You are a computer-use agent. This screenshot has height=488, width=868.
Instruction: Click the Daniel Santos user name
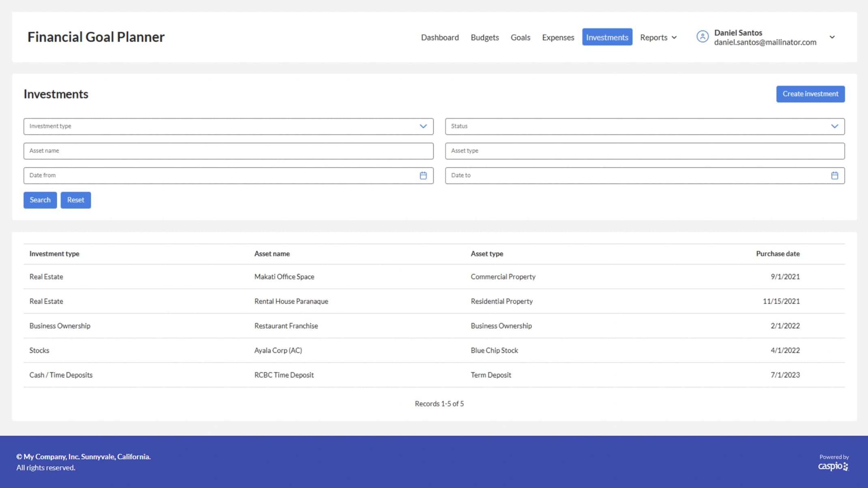coord(738,32)
